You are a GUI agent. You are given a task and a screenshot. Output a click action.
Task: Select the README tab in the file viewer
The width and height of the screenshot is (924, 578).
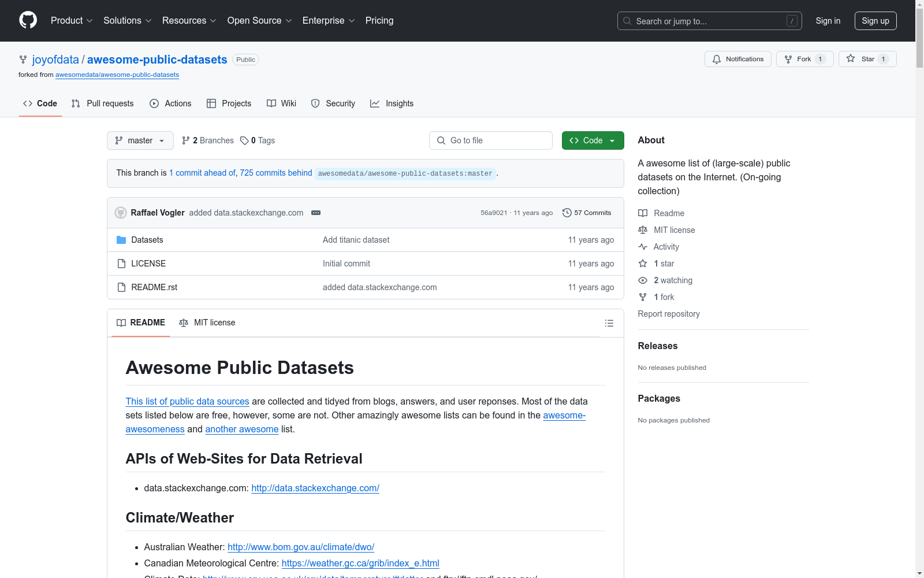(x=141, y=323)
